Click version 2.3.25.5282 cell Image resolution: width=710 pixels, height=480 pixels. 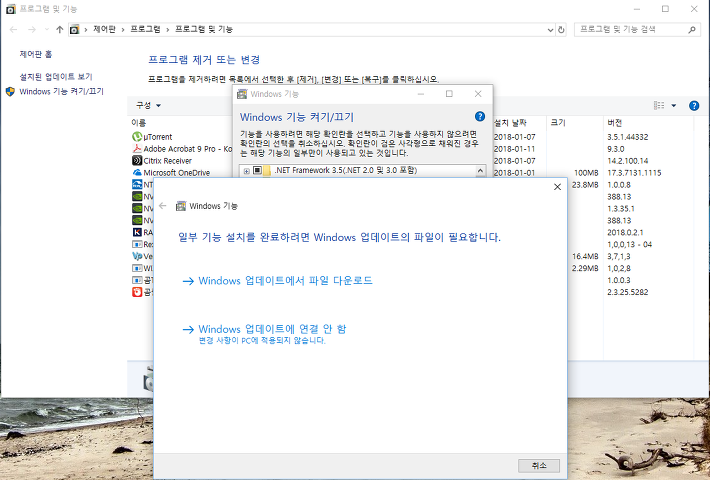(x=628, y=292)
